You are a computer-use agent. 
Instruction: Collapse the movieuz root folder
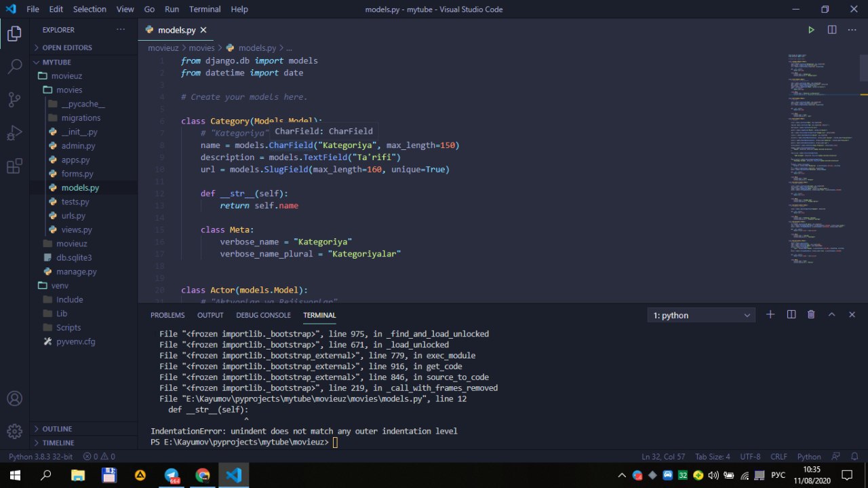pyautogui.click(x=85, y=76)
